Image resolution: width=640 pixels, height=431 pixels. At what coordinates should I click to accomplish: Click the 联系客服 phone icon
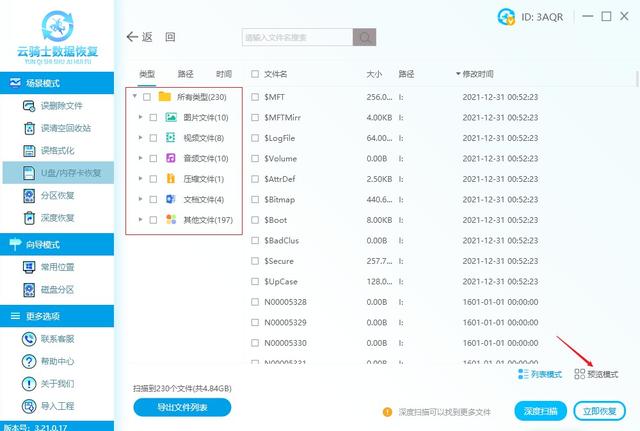click(29, 339)
